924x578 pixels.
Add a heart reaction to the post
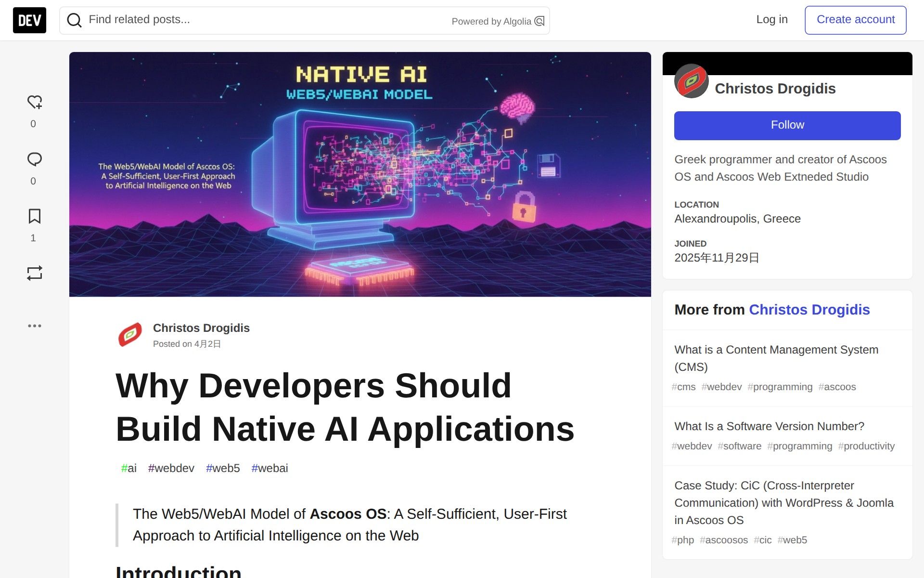[34, 102]
